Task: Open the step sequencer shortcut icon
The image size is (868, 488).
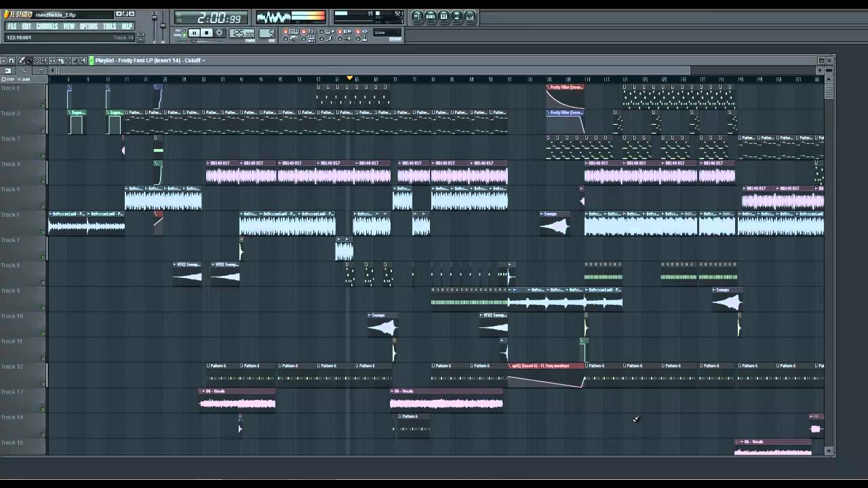Action: point(431,16)
